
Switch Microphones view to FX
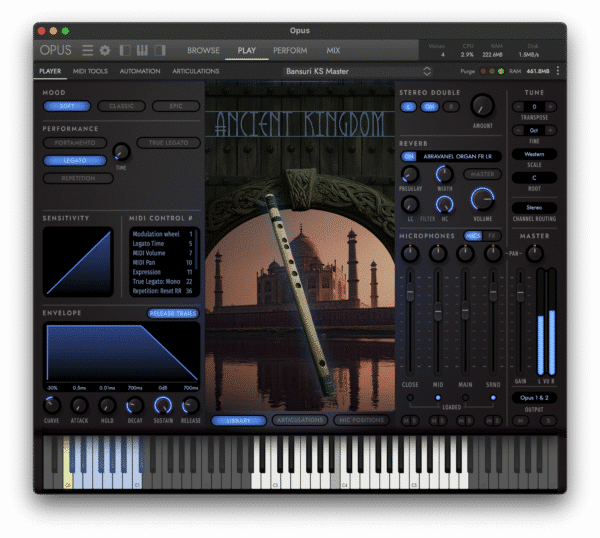click(492, 236)
